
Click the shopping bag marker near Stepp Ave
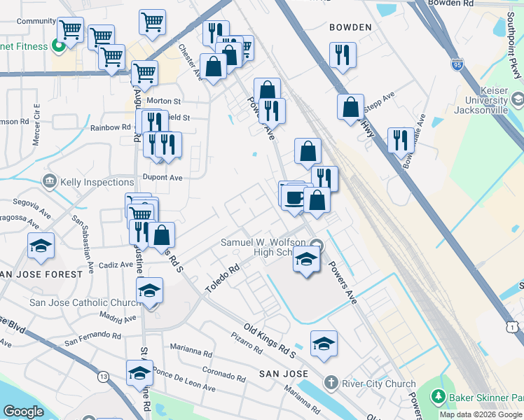click(x=350, y=107)
